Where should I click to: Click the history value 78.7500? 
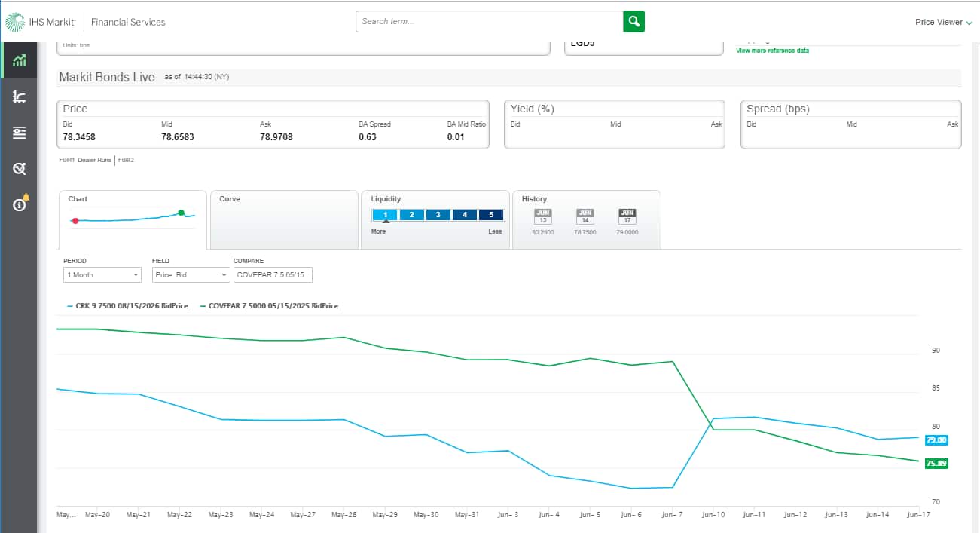[585, 233]
